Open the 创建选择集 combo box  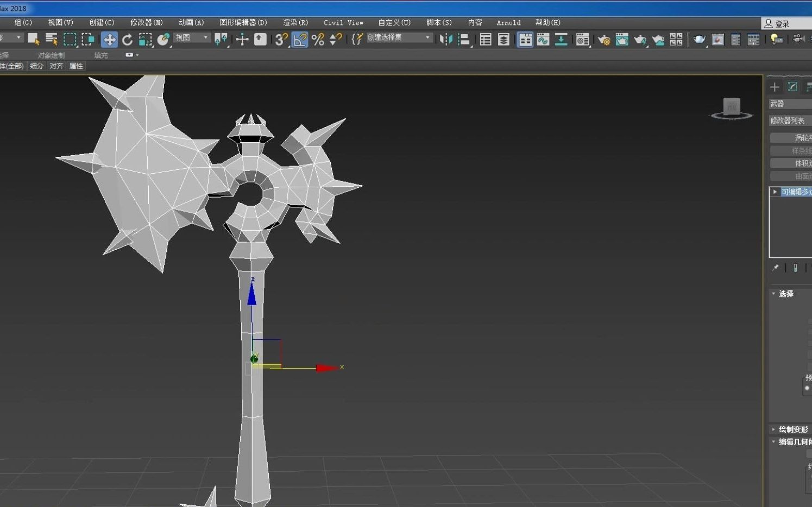click(399, 37)
